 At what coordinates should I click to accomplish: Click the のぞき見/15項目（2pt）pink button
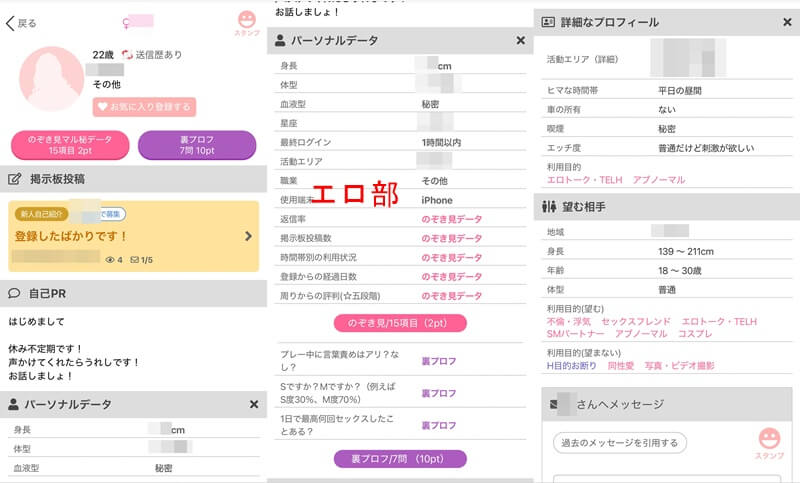point(400,323)
